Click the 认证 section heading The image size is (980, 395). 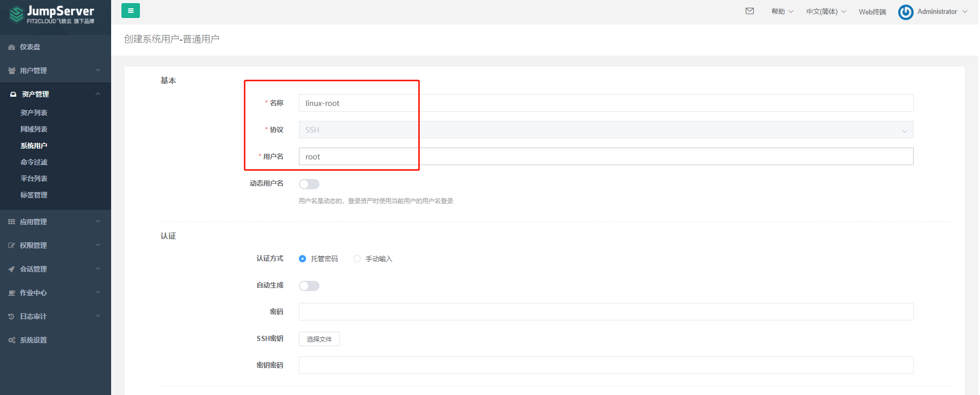coord(168,236)
